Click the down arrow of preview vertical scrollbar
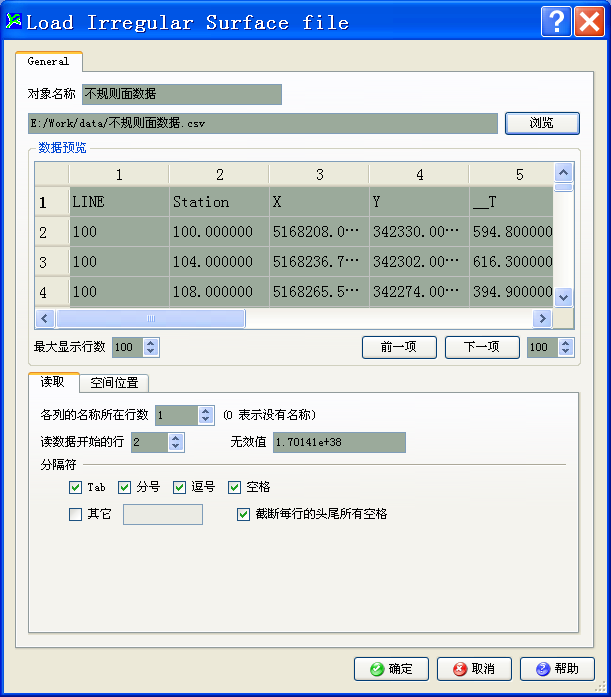Screen dimensions: 611x697 click(x=563, y=297)
